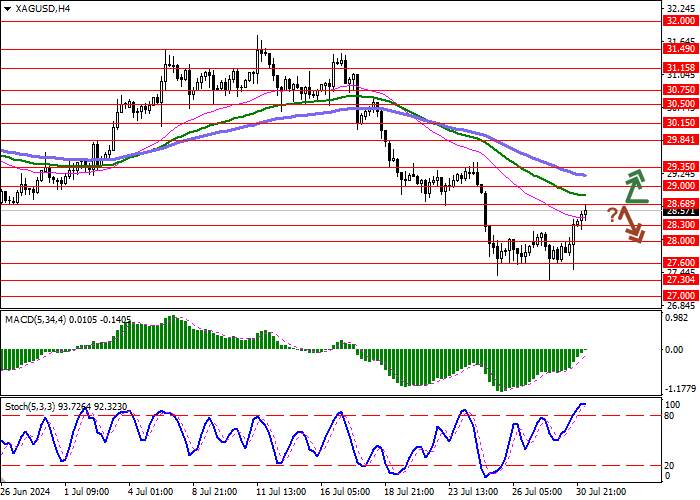This screenshot has height=500, width=700.
Task: Click the -1.1779 MACD scale value
Action: 680,388
